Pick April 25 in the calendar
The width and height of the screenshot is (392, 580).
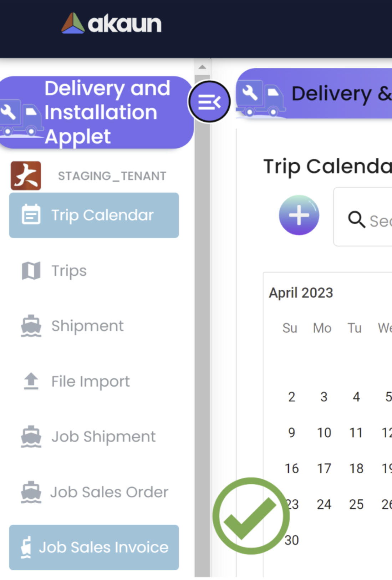coord(356,504)
